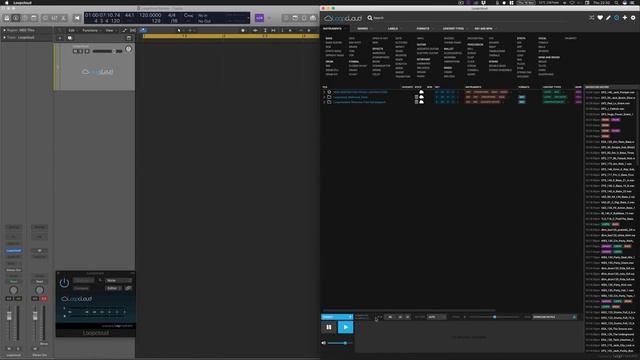Select the GUITAR instrument tag heading
Viewport: 640px width, 360px height.
(x=422, y=45)
